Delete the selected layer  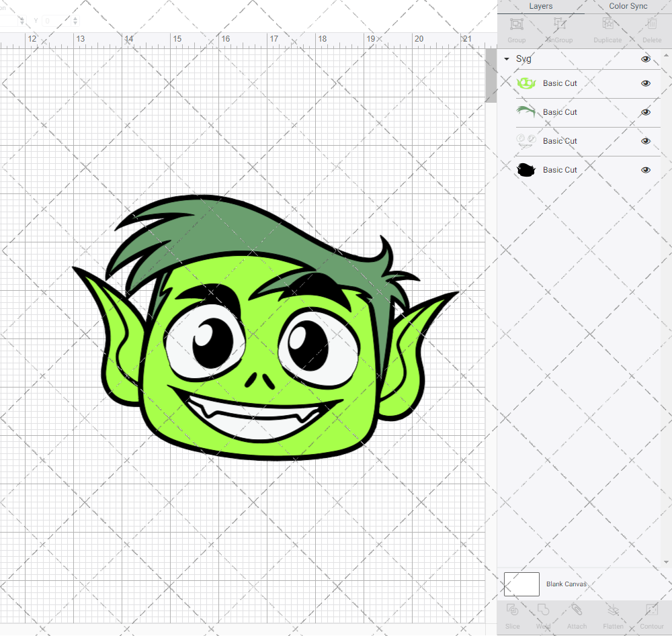650,27
